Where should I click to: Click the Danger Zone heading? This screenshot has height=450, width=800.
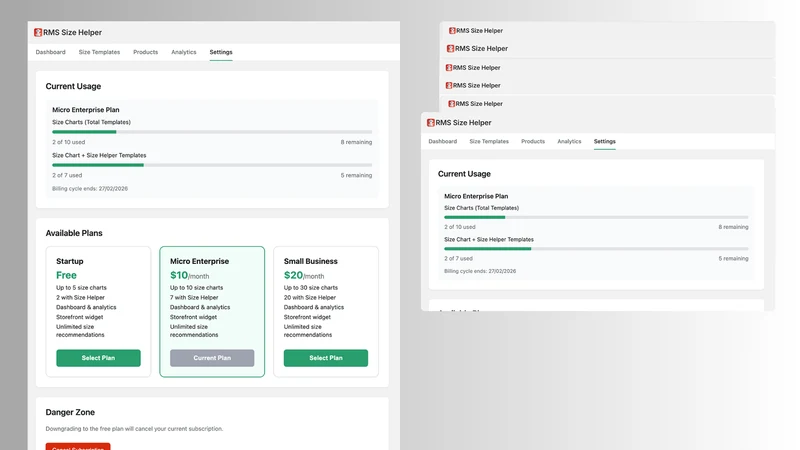[70, 412]
